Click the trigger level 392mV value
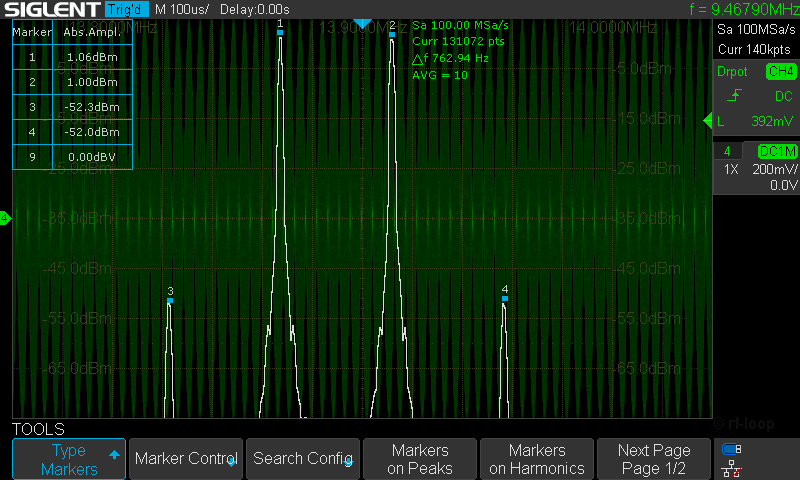Image resolution: width=800 pixels, height=480 pixels. [x=772, y=121]
